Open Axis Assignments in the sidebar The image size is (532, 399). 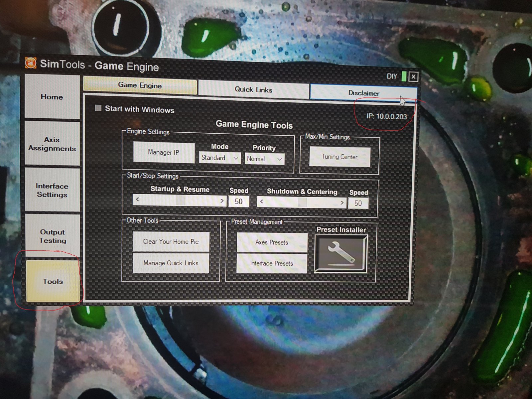coord(52,144)
